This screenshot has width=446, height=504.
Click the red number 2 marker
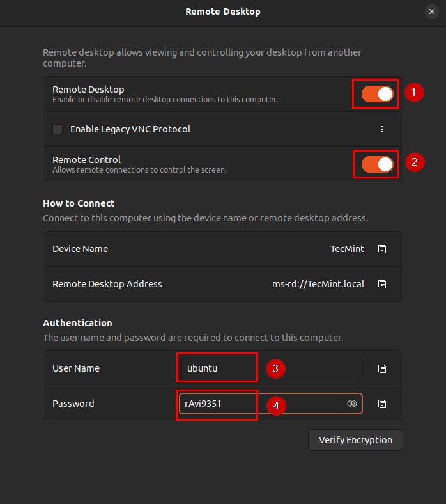coord(414,162)
